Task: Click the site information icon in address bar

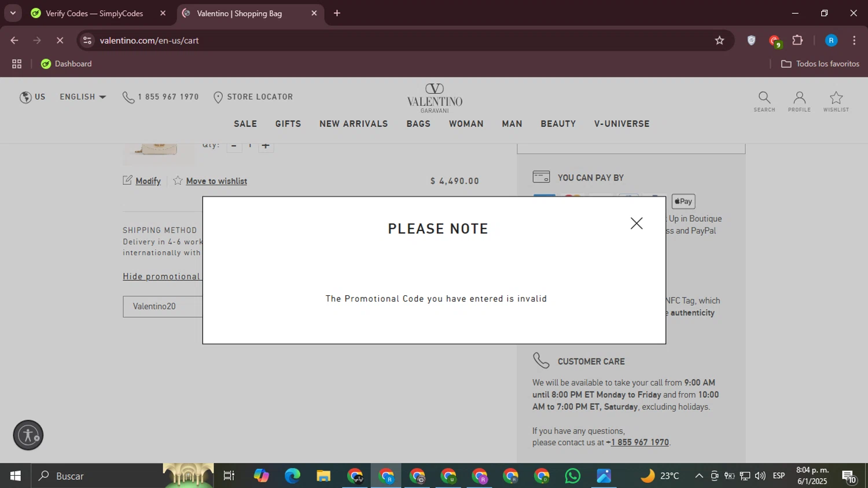Action: click(87, 41)
